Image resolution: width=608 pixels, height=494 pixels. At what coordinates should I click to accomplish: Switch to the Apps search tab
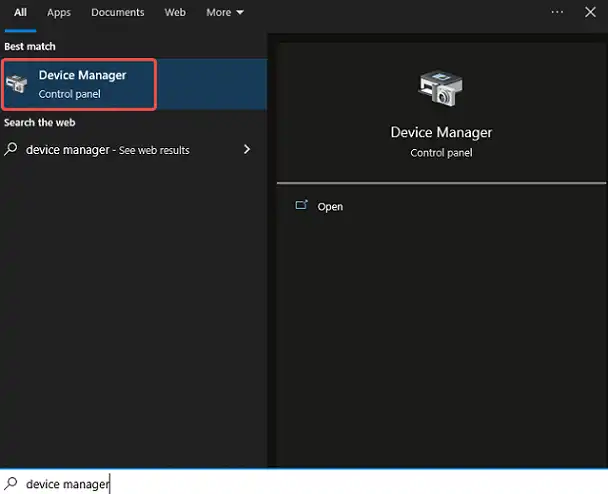pyautogui.click(x=59, y=12)
